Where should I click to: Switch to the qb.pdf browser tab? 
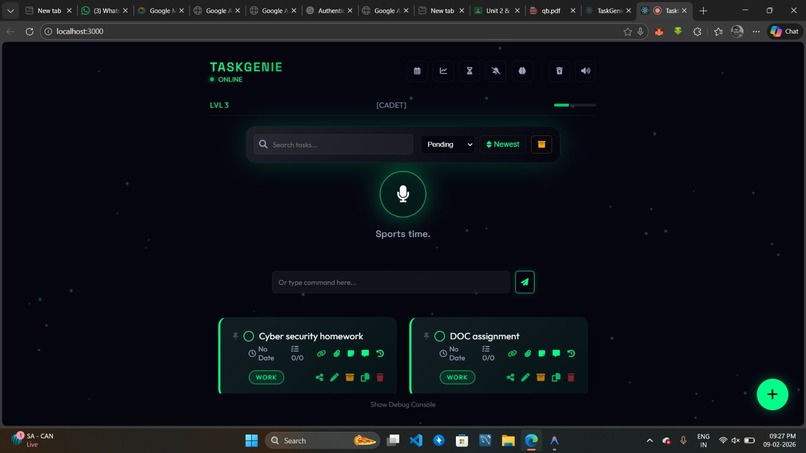551,10
